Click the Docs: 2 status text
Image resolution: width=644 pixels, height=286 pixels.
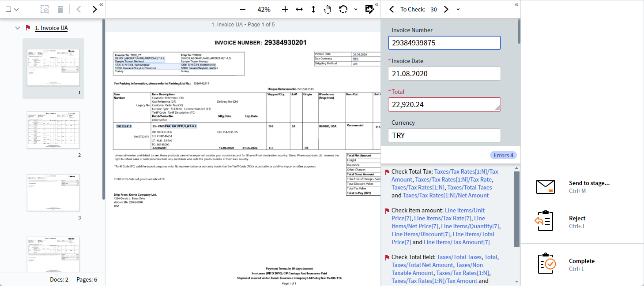pyautogui.click(x=59, y=279)
